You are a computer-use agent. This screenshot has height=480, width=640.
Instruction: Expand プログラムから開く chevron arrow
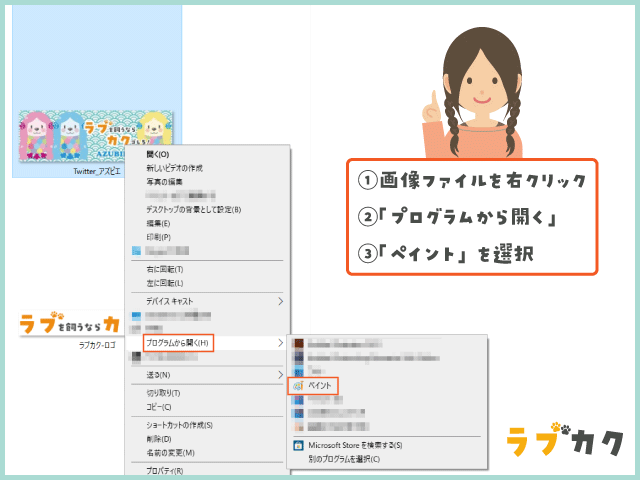(x=280, y=343)
